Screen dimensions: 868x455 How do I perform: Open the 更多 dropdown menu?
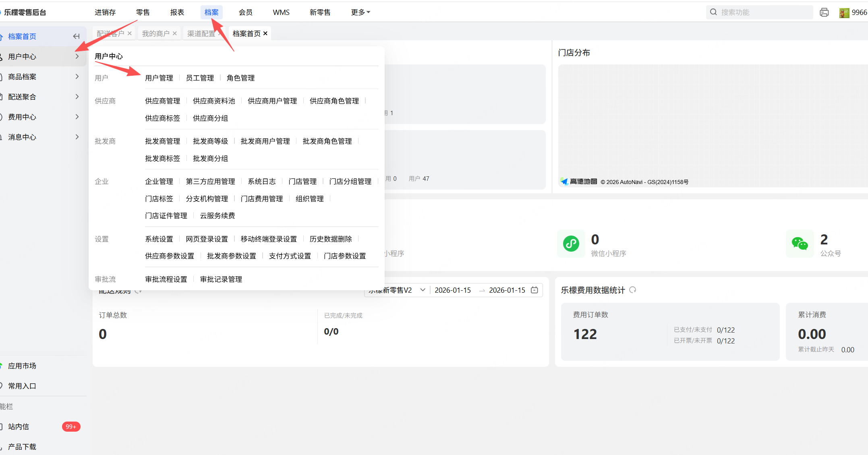coord(360,12)
